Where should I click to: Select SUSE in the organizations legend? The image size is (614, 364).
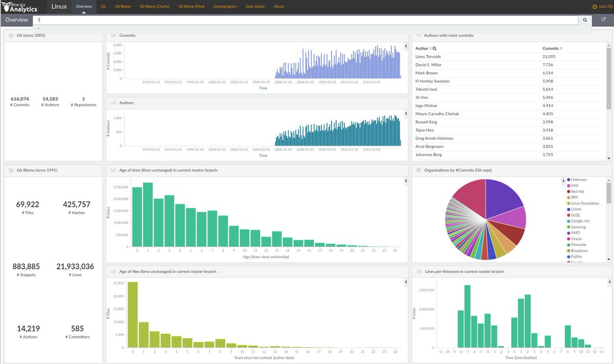pyautogui.click(x=576, y=215)
